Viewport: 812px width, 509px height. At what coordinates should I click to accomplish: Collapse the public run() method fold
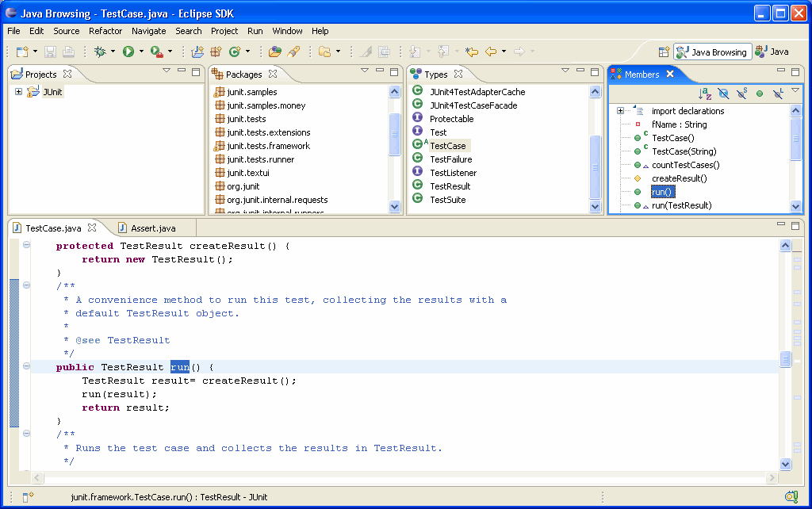pos(26,366)
